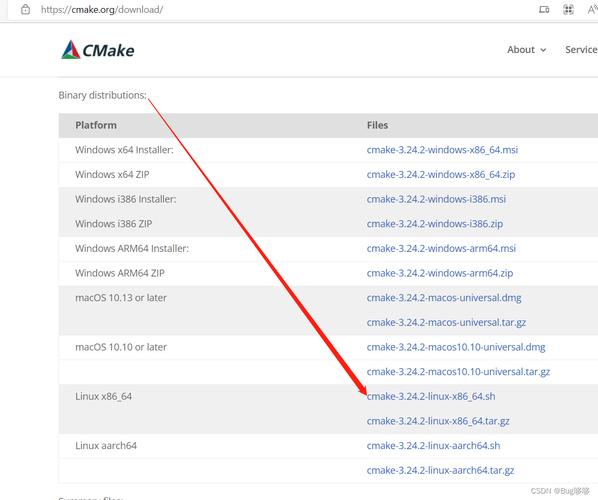Image resolution: width=598 pixels, height=500 pixels.
Task: Download cmake-3.24.2-linux-aarch64.tar.gz
Action: (x=440, y=471)
